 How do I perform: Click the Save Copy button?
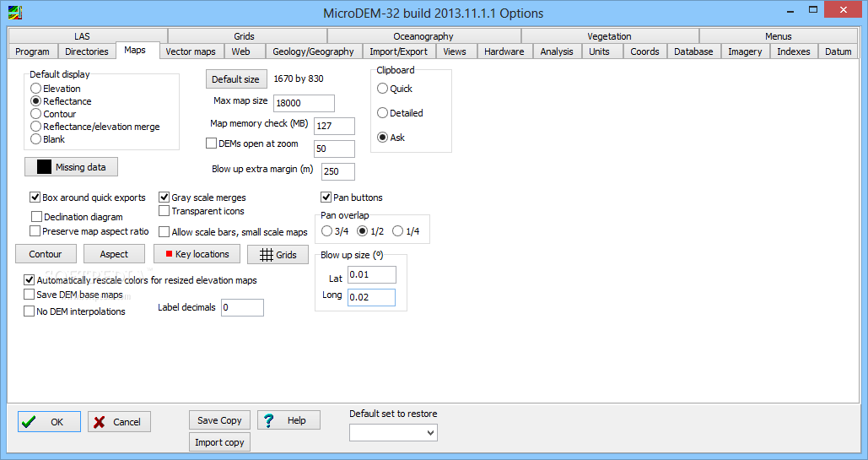click(x=219, y=420)
